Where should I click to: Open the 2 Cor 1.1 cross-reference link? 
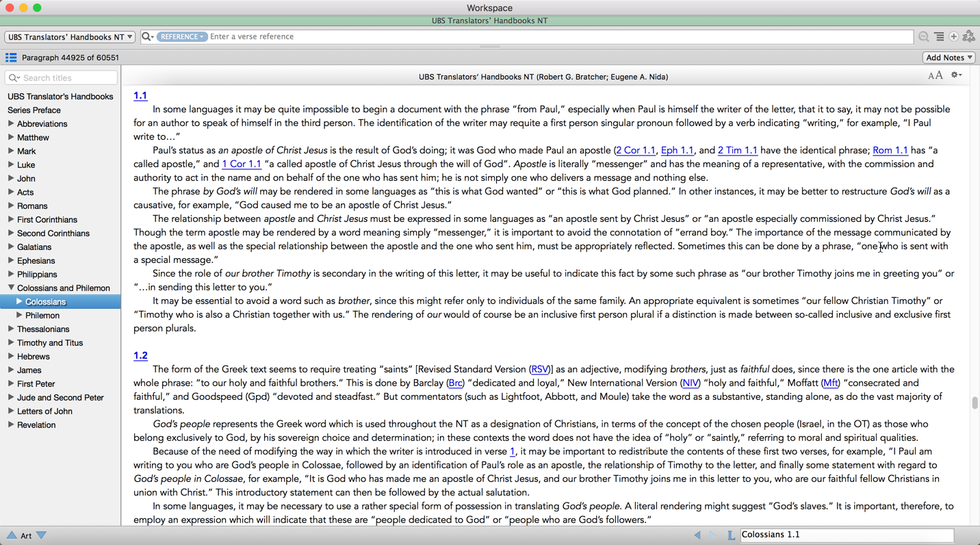tap(636, 151)
